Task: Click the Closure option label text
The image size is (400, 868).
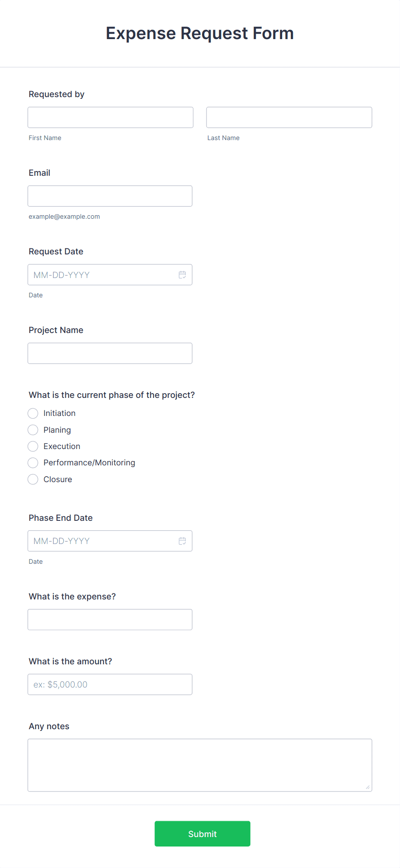Action: [x=58, y=480]
